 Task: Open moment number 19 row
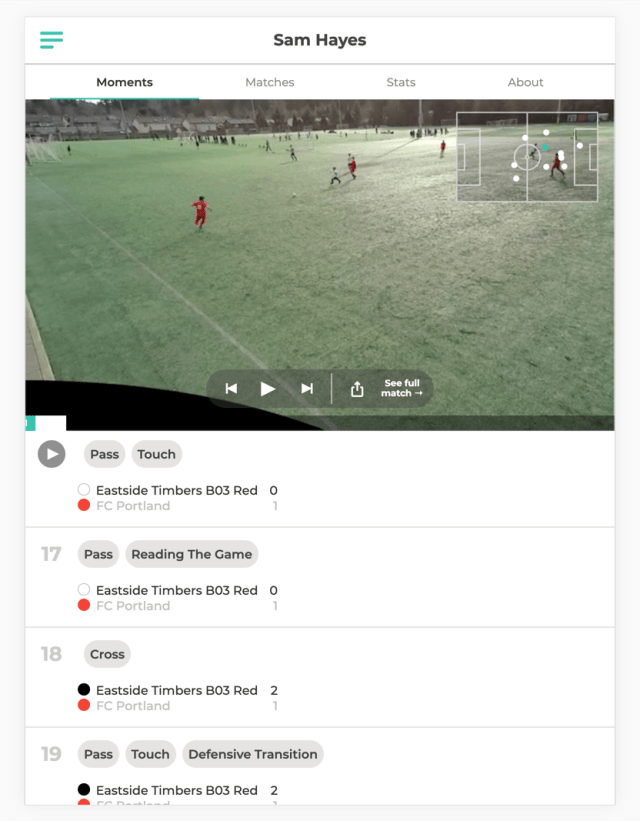(x=320, y=767)
